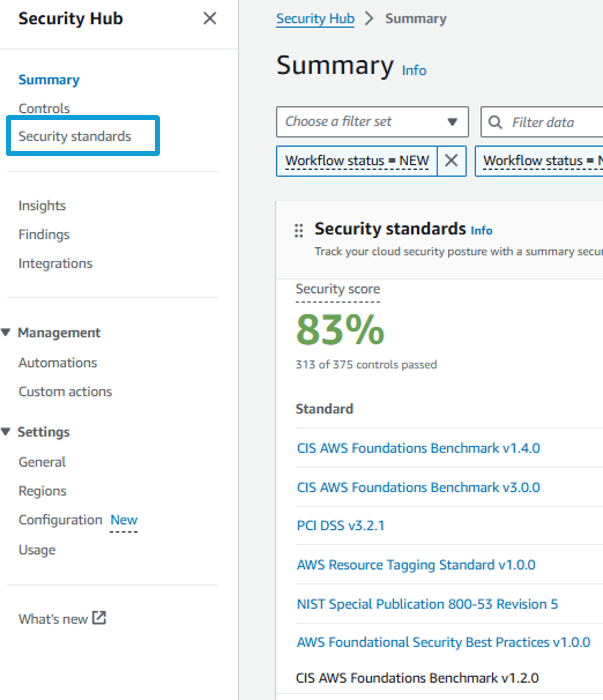Click the second Workflow status filter chip

539,161
